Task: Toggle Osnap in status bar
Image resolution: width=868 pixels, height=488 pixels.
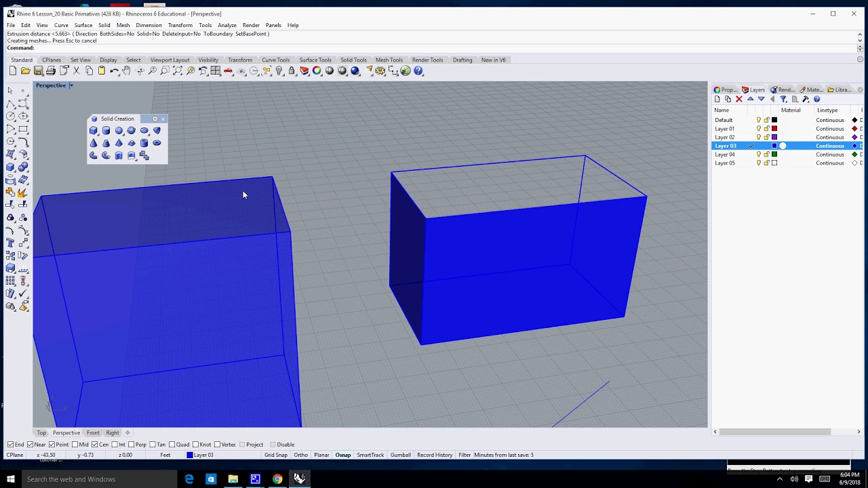Action: (343, 455)
